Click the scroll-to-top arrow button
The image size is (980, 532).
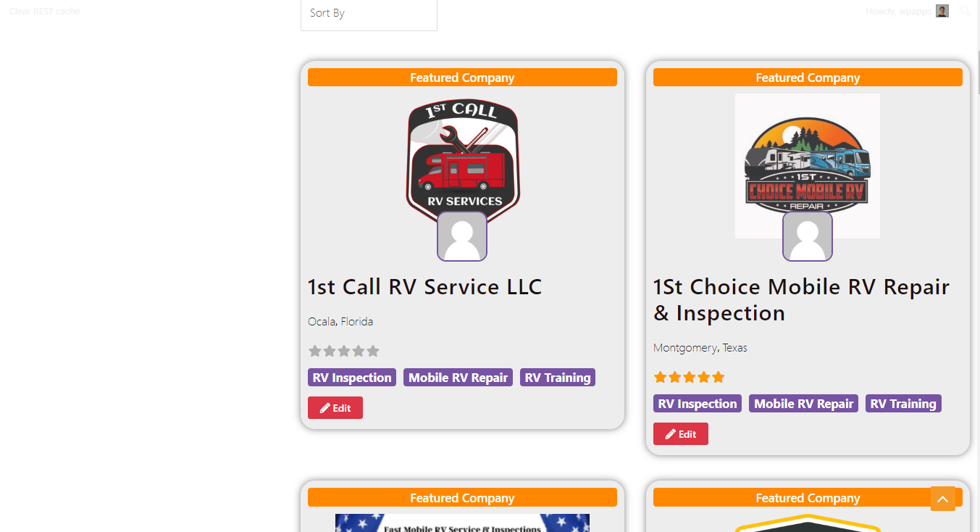coord(943,499)
